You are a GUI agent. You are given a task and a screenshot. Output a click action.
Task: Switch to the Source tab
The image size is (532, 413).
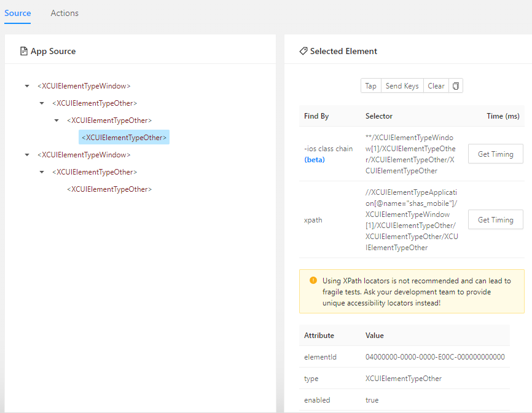point(18,13)
